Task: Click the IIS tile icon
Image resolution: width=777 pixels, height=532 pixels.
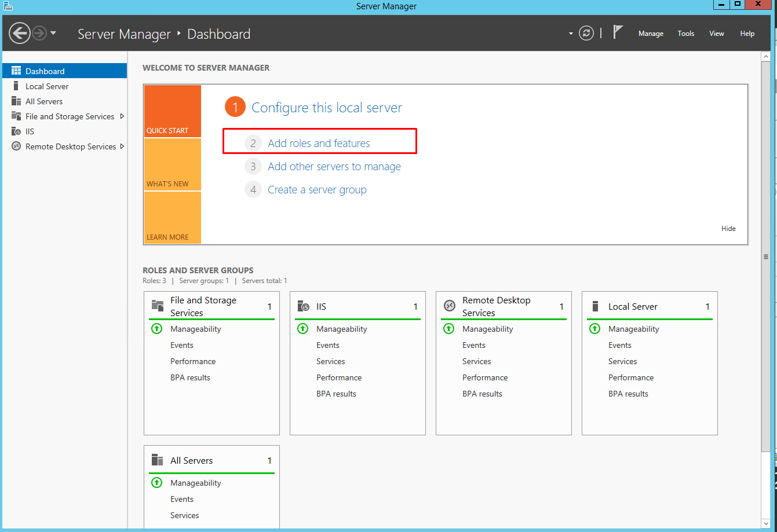Action: point(303,306)
